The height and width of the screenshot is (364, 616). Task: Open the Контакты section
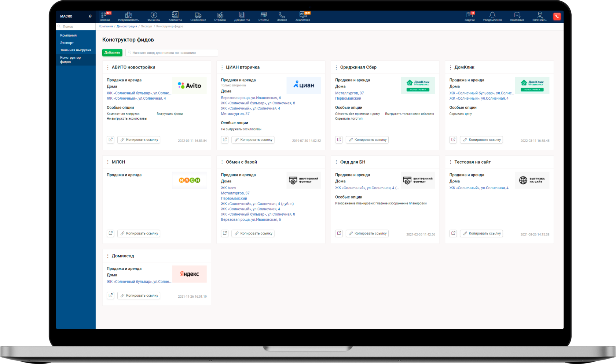(x=175, y=16)
